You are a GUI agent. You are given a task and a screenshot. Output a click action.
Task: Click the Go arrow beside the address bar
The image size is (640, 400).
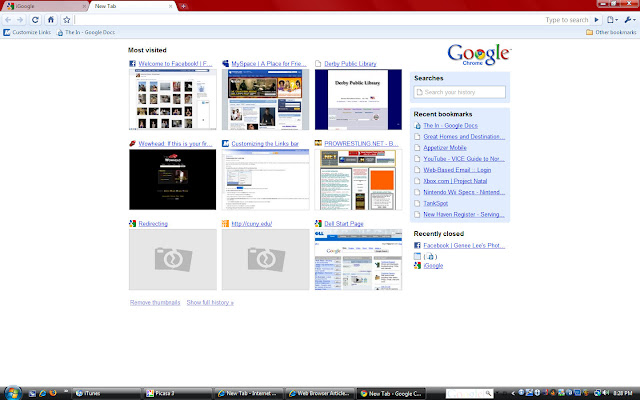point(596,20)
